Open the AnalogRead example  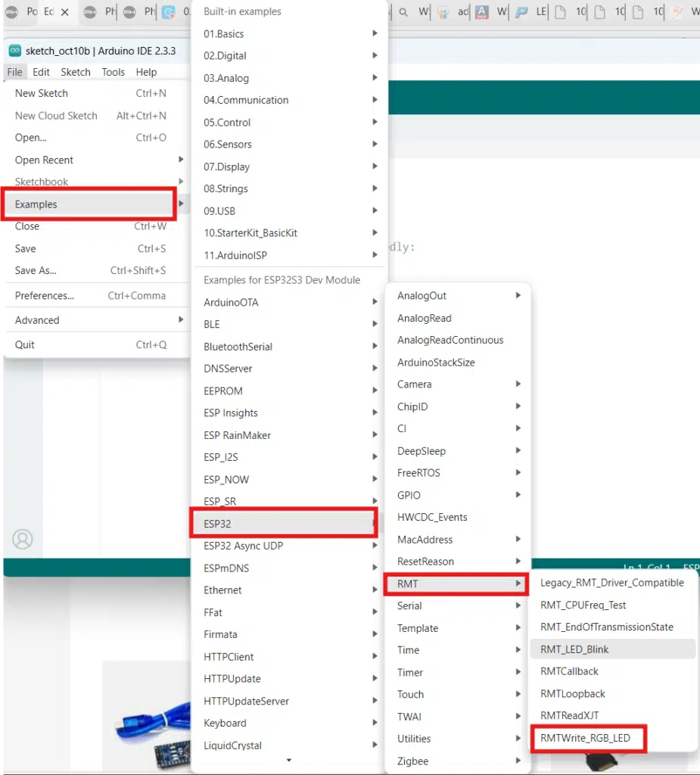(458, 319)
